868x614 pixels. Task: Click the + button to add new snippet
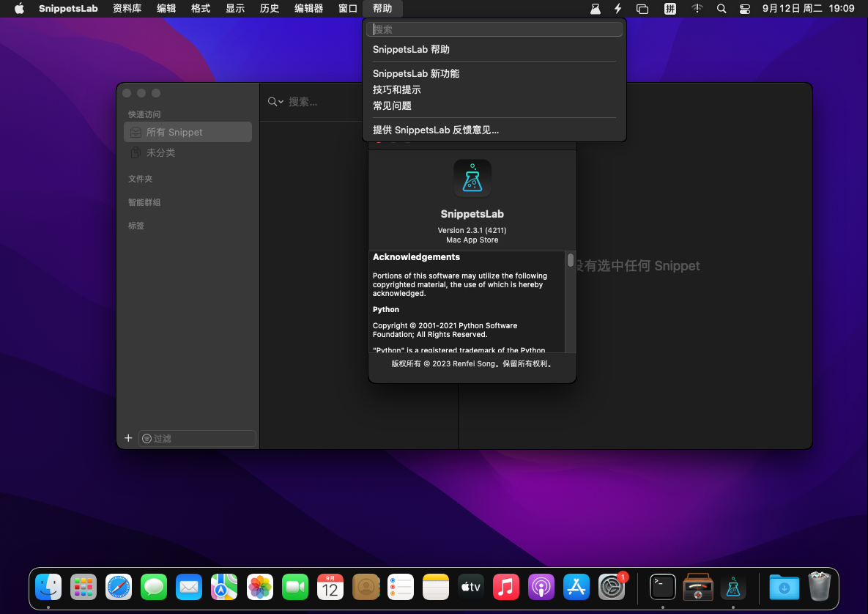[128, 437]
